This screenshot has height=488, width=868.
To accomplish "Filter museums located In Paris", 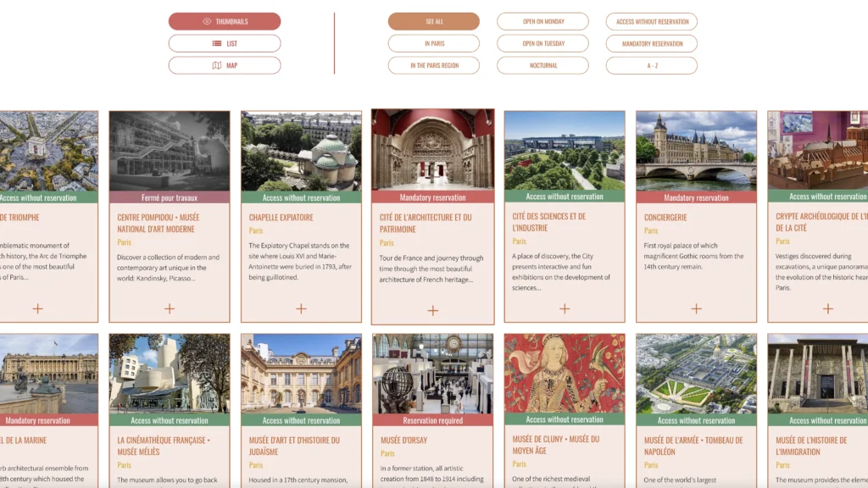I will pos(434,43).
